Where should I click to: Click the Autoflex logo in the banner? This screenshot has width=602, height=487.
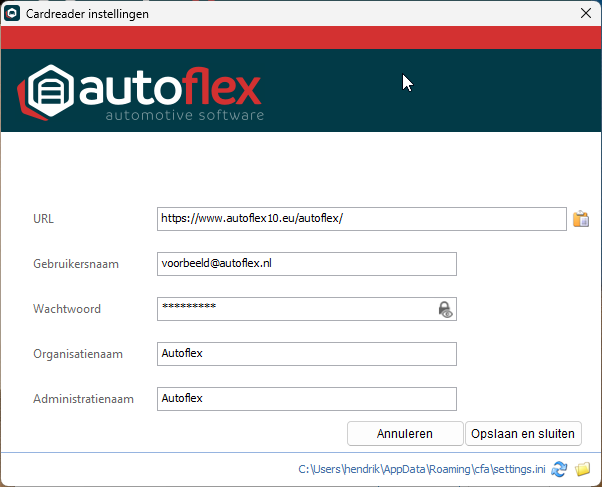140,92
